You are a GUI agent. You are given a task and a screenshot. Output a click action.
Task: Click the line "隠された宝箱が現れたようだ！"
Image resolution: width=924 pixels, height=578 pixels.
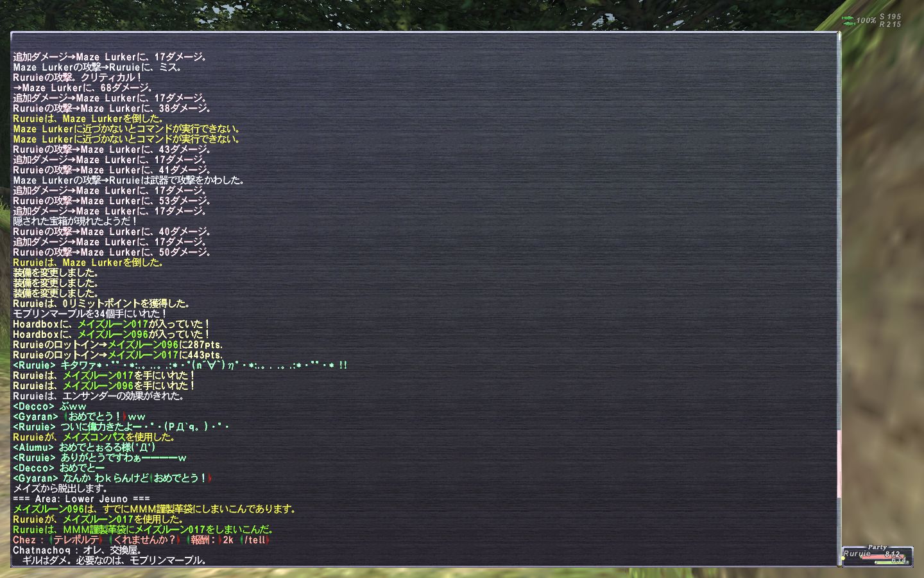(76, 221)
